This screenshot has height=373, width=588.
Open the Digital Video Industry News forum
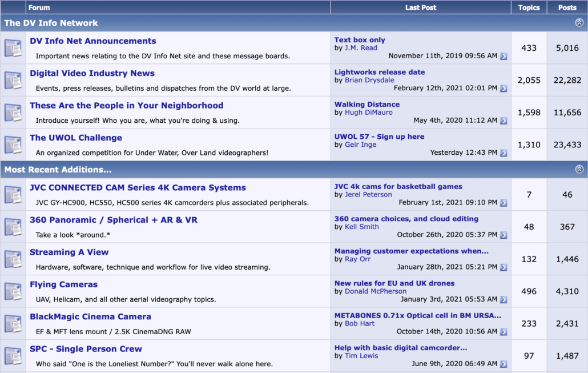click(x=92, y=73)
